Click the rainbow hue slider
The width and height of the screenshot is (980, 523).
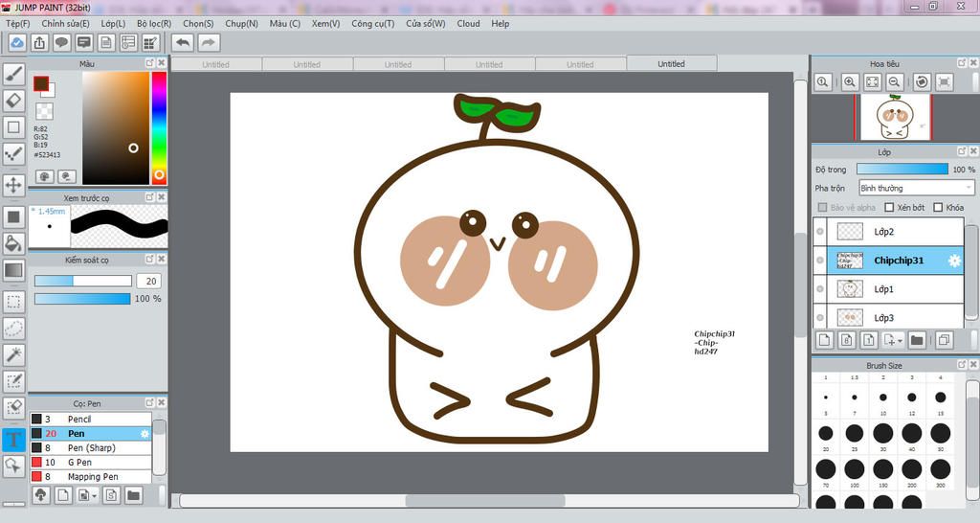159,127
